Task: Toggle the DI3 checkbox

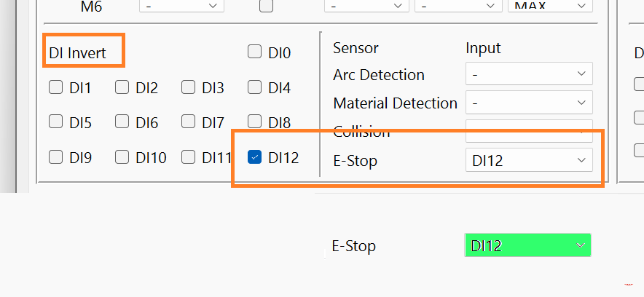Action: 188,88
